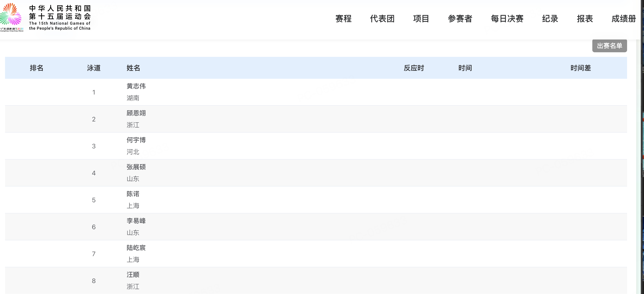
Task: Open the 成绩册 results book menu
Action: (x=623, y=19)
